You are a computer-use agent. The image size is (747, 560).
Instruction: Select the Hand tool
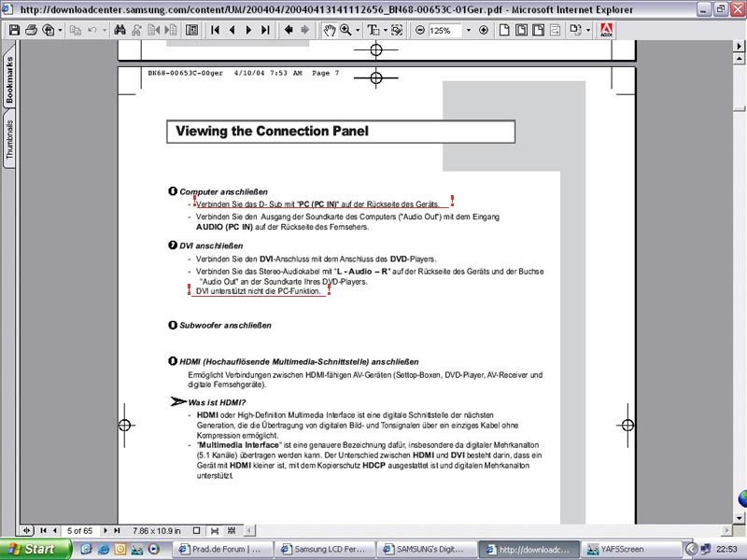[329, 30]
